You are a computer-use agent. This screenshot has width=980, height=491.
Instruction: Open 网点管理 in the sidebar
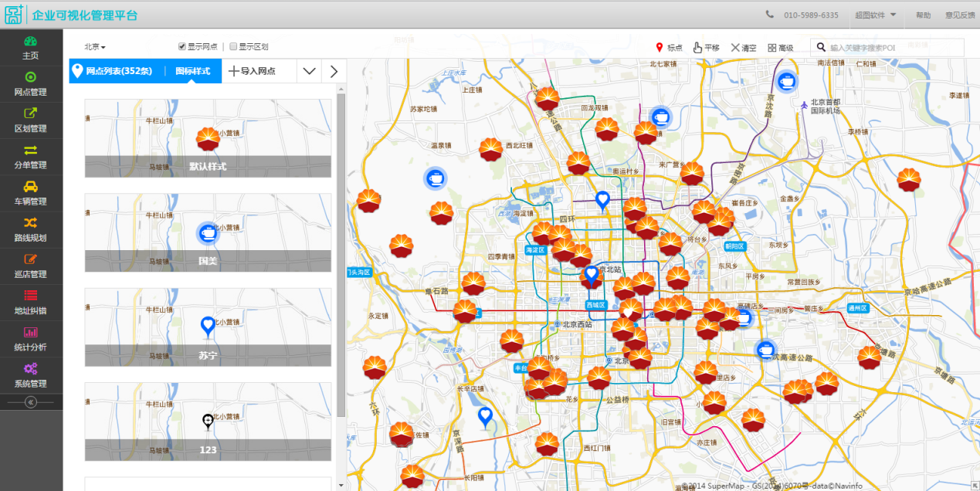31,84
